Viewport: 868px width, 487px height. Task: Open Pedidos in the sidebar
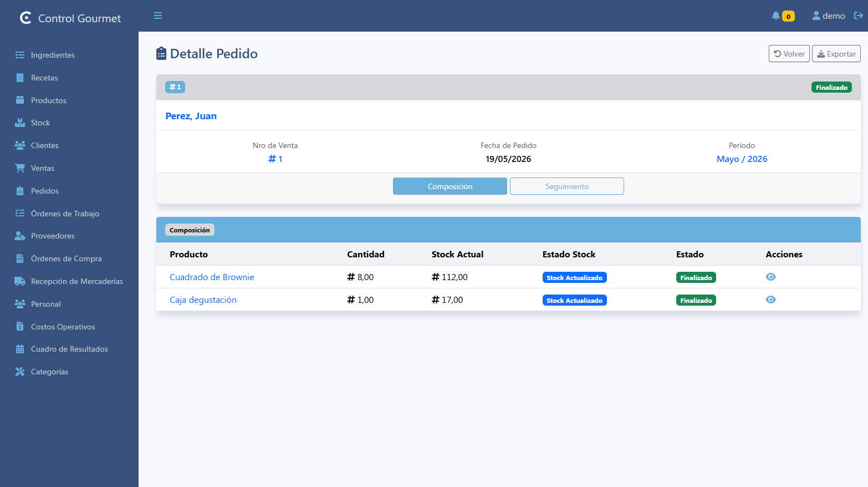[45, 191]
